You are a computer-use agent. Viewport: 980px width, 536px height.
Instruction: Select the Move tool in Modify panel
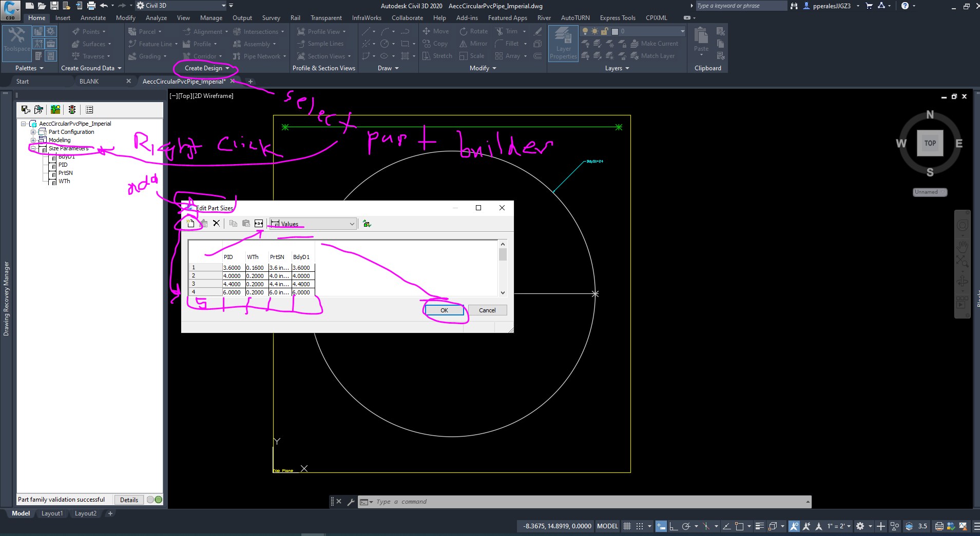[436, 31]
